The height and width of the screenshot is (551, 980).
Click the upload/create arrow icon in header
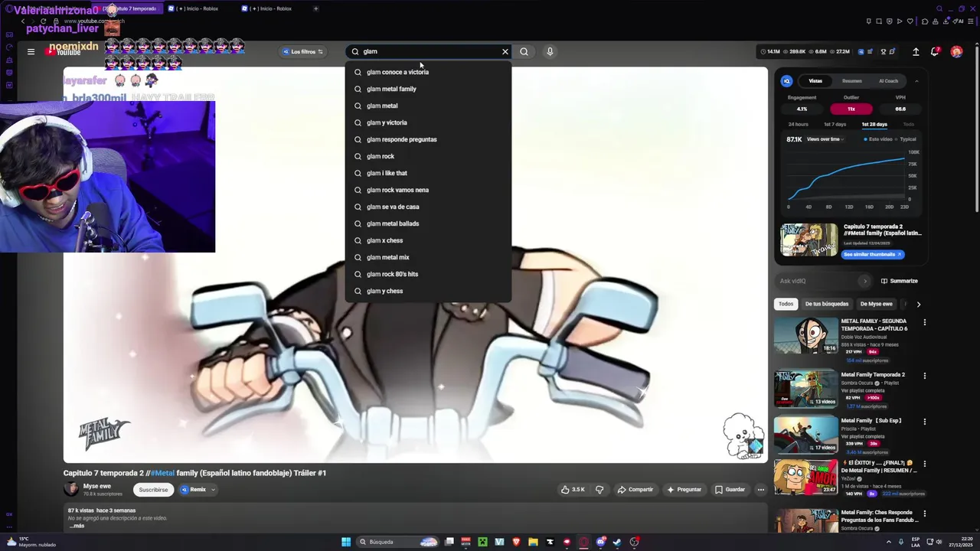[x=916, y=52]
